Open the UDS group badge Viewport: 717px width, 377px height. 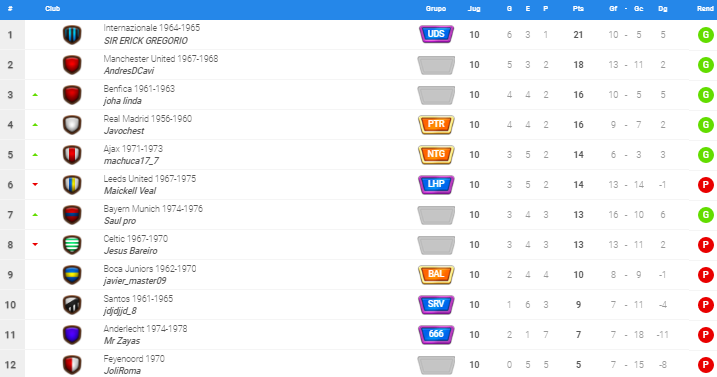click(436, 34)
